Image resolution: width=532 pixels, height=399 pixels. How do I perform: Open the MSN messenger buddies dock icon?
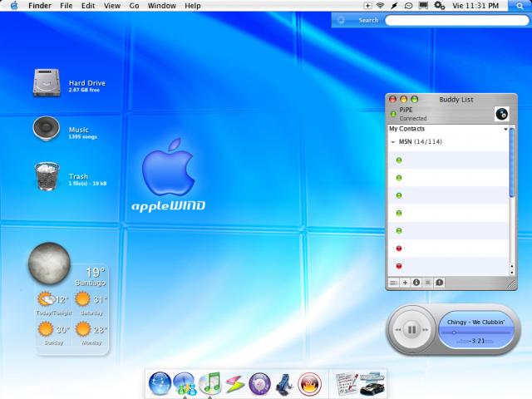coord(185,384)
